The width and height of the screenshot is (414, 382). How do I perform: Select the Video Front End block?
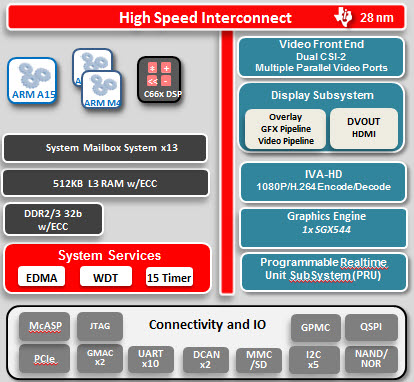[x=321, y=57]
